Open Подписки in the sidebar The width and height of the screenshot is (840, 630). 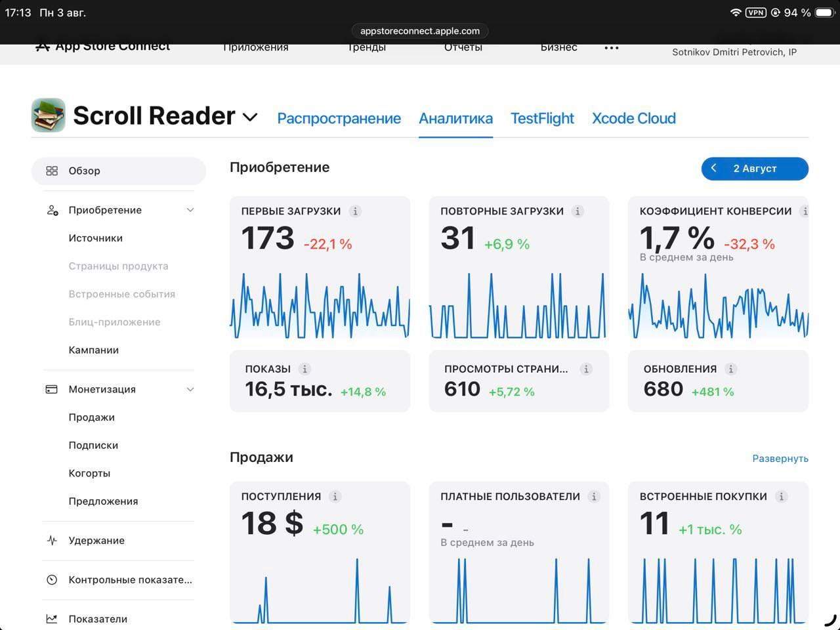tap(93, 445)
